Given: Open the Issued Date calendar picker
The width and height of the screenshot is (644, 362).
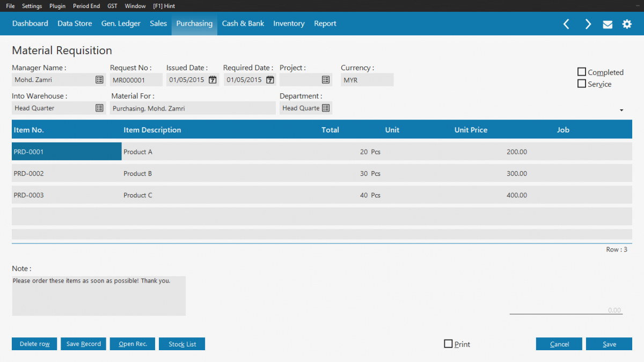Looking at the screenshot, I should [212, 79].
